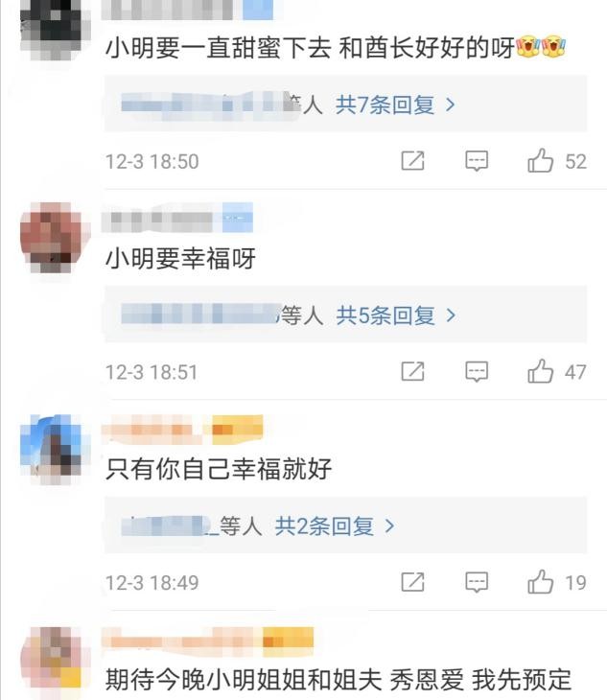Select the comment 小明要一直甜蜜下去
This screenshot has height=700, width=607.
pos(219,48)
